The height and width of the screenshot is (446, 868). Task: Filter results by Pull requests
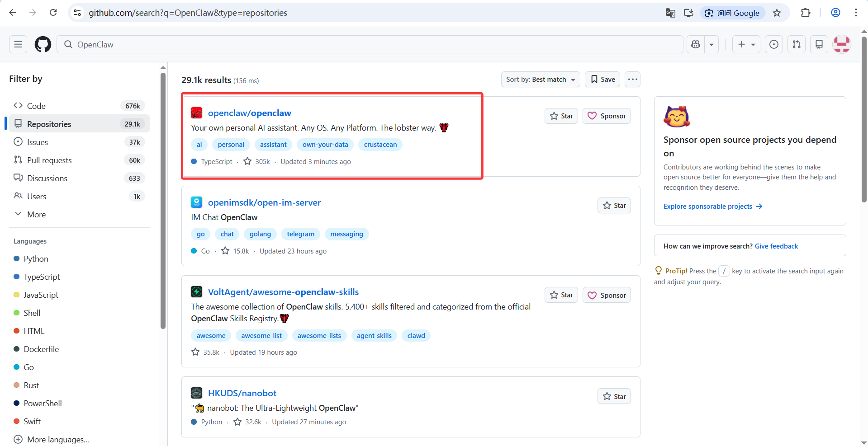(79, 160)
